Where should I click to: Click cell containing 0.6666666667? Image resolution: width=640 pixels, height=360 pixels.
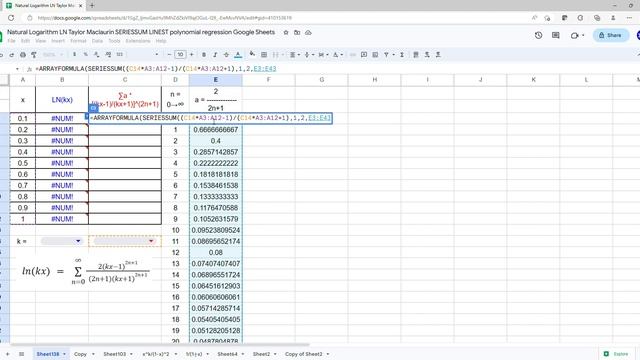coord(216,130)
